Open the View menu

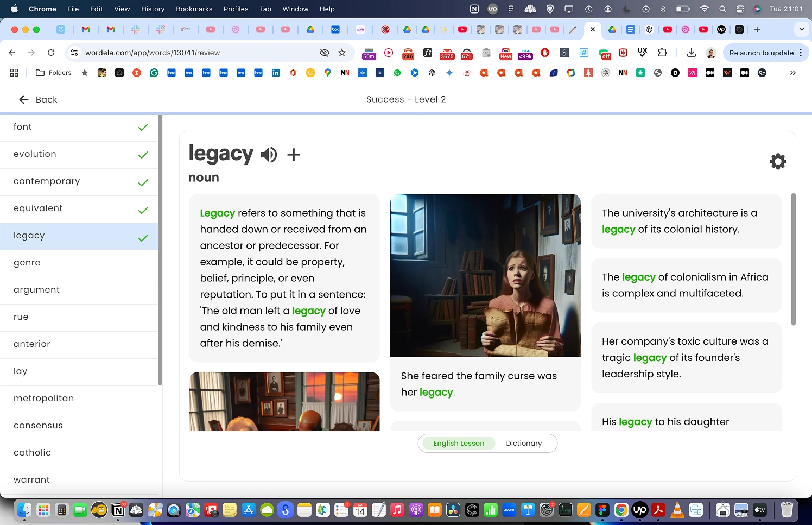pos(122,9)
